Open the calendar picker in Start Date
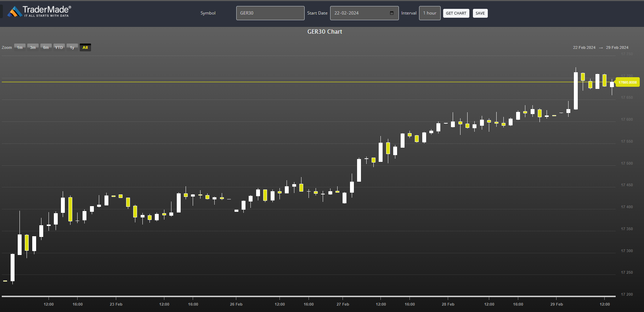This screenshot has width=644, height=312. click(x=392, y=13)
